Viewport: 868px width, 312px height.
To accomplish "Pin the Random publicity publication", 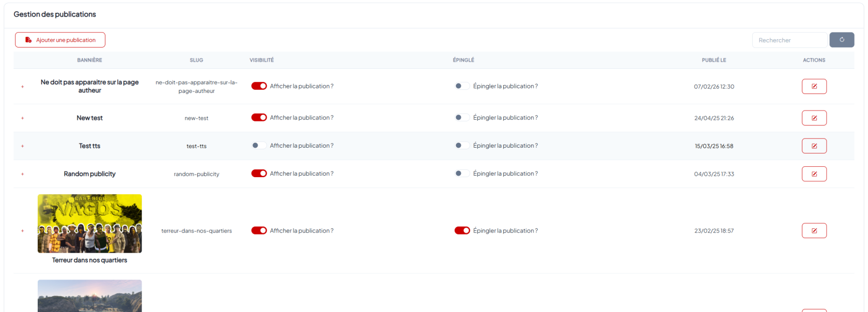I will pos(462,174).
